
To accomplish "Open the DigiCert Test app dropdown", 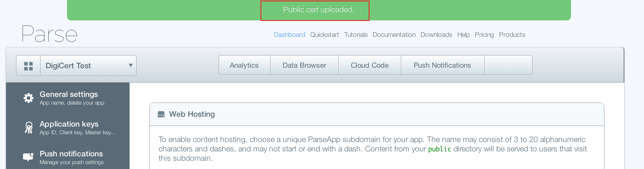I will (x=82, y=66).
